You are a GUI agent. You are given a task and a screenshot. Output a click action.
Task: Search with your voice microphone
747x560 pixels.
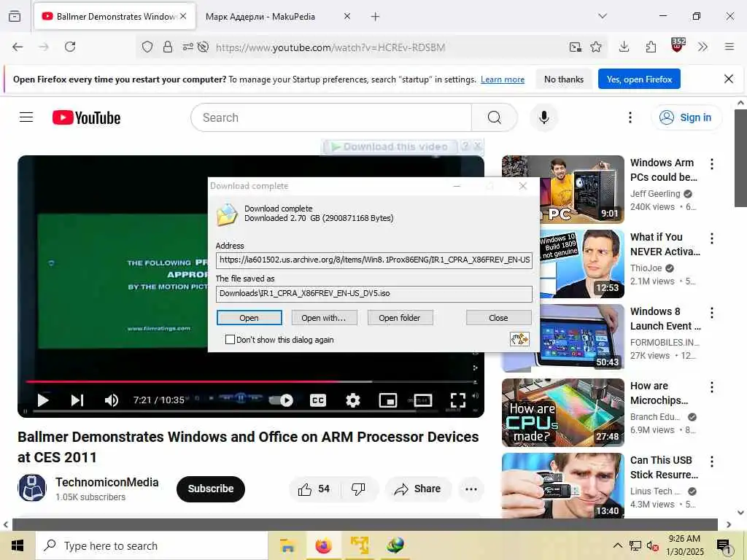click(x=543, y=117)
